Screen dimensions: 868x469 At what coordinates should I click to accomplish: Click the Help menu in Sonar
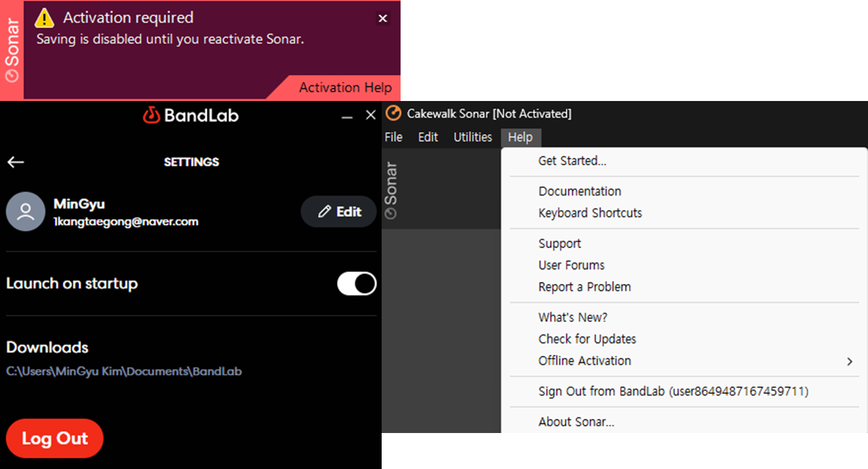(x=520, y=137)
